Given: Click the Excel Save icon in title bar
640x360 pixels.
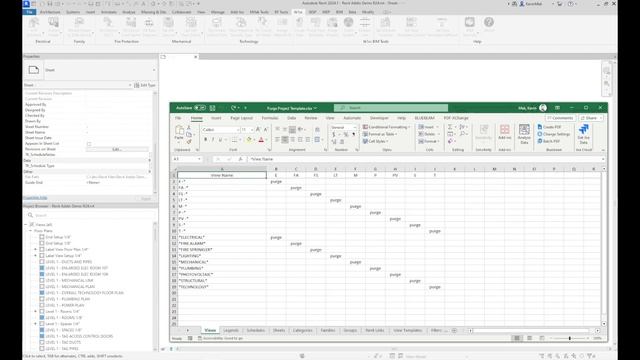Looking at the screenshot, I should (x=212, y=108).
